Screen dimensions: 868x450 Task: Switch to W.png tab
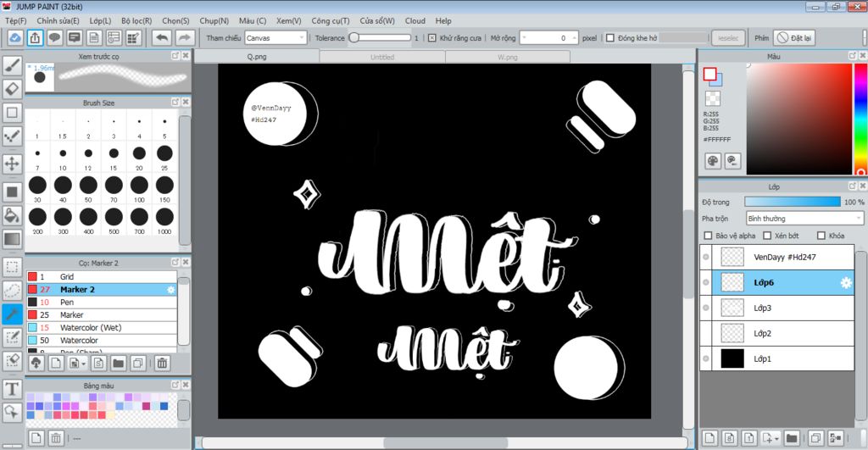508,57
